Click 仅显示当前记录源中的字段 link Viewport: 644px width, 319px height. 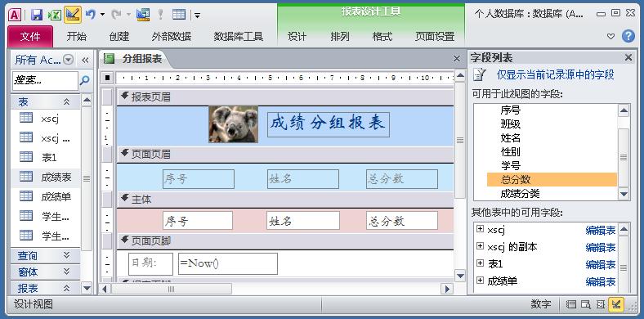point(555,74)
